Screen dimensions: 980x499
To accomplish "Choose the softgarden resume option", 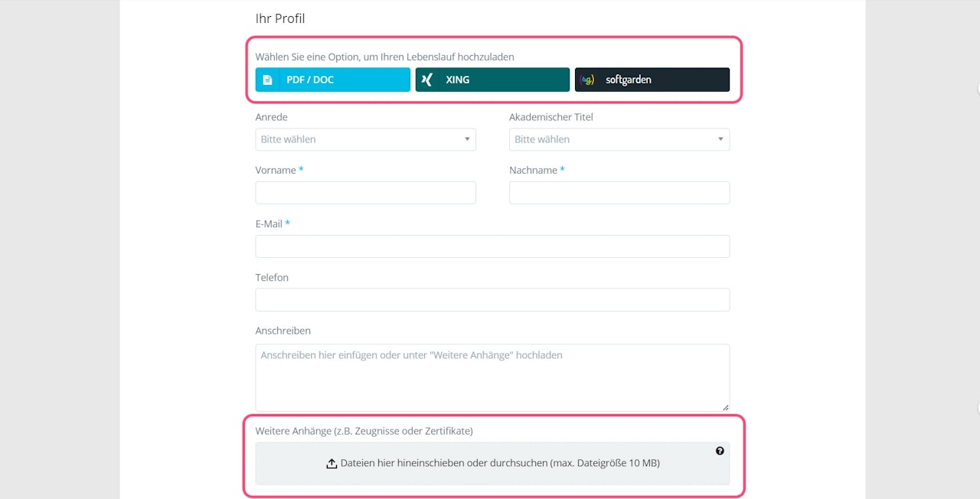I will pyautogui.click(x=652, y=80).
